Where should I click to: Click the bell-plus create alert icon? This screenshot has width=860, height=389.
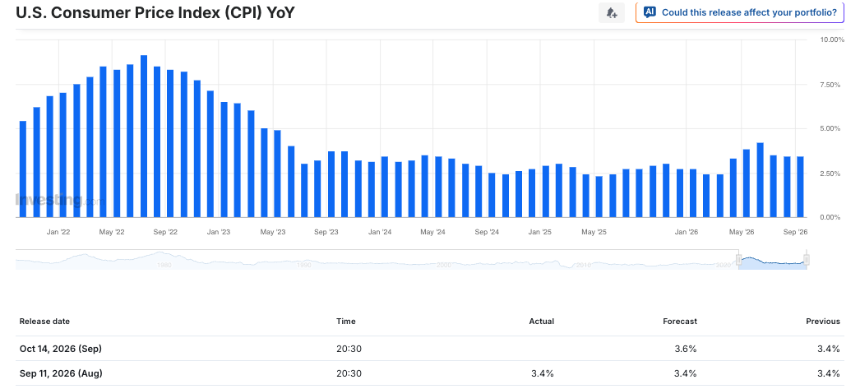click(612, 13)
